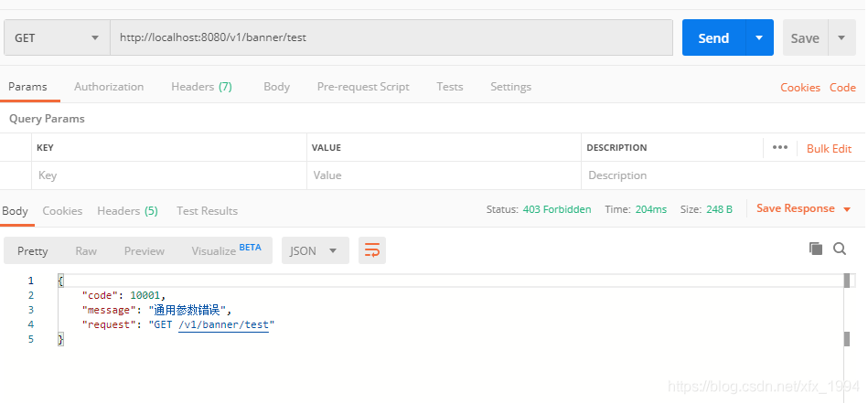Screen dimensions: 868x403
Task: Open the request Headers (7) tab
Action: pyautogui.click(x=201, y=87)
